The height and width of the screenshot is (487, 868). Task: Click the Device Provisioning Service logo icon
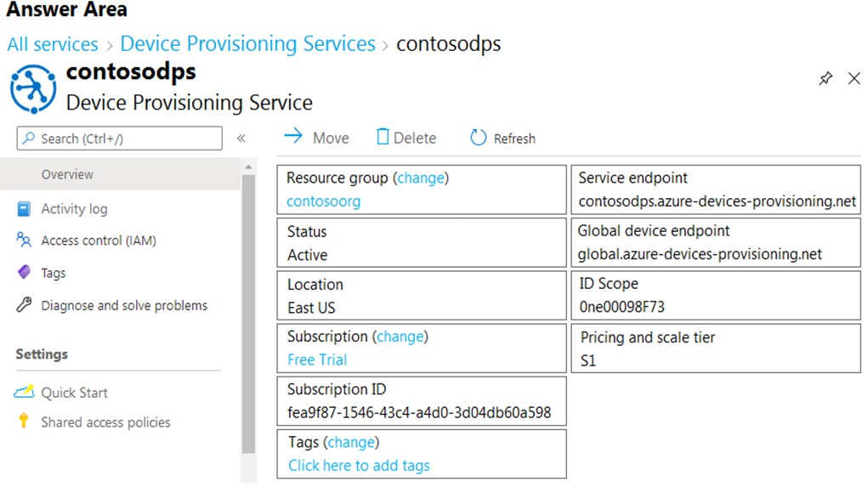pos(33,89)
